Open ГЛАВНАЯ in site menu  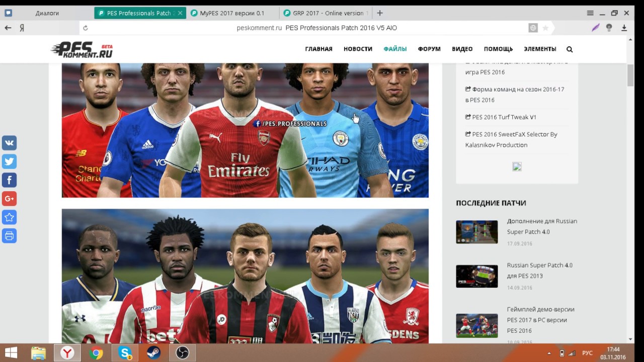tap(318, 49)
